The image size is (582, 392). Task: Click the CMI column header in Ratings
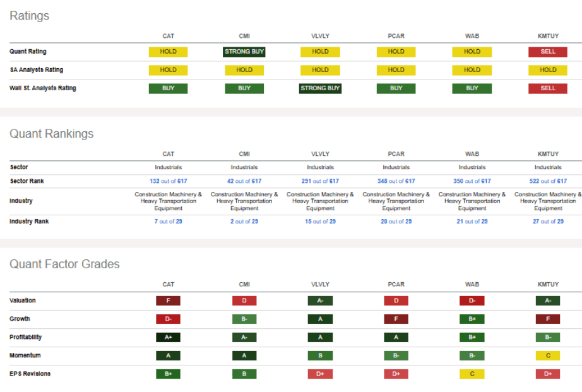click(244, 35)
